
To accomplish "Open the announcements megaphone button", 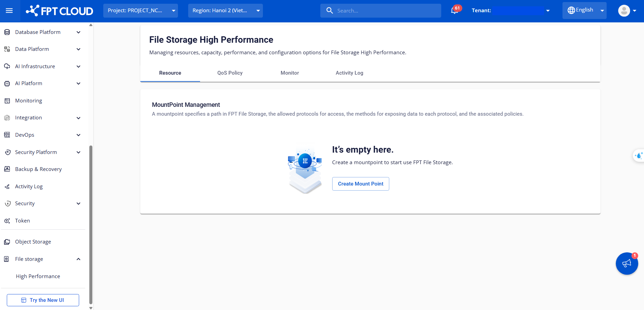I will pos(627,264).
